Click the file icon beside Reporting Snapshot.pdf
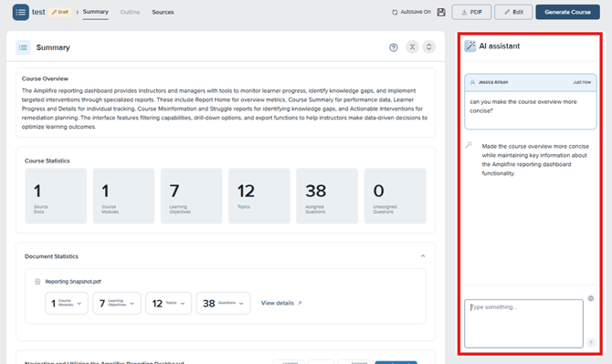Image resolution: width=612 pixels, height=364 pixels. point(37,281)
